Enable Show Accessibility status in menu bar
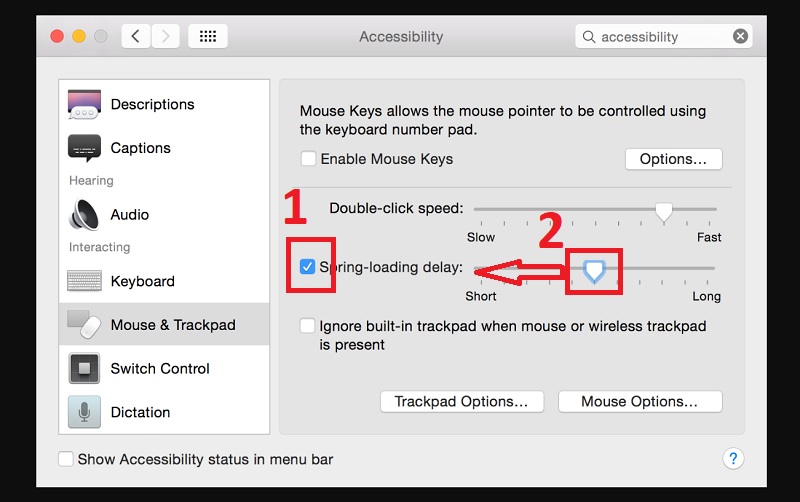Screen dimensions: 800x502 [66, 459]
